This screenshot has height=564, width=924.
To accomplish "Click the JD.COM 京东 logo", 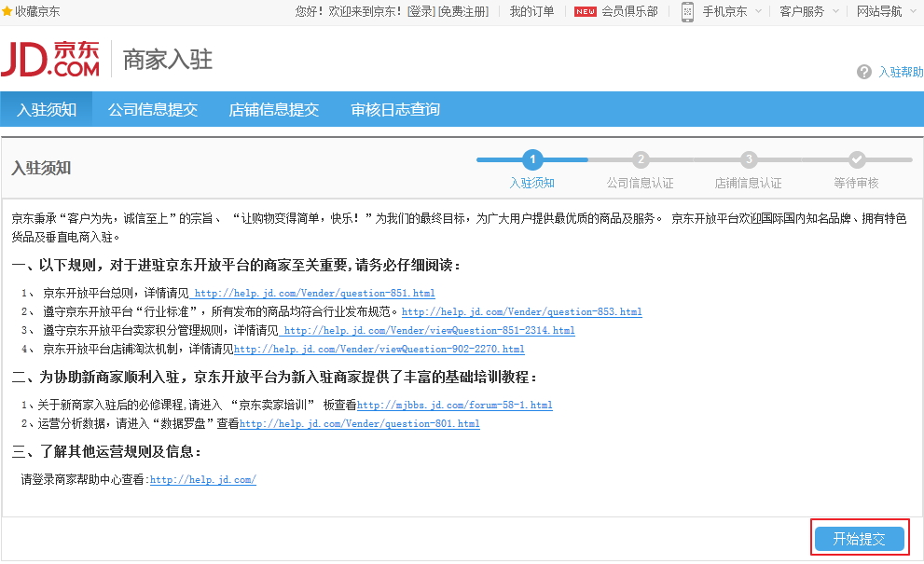I will pyautogui.click(x=50, y=59).
